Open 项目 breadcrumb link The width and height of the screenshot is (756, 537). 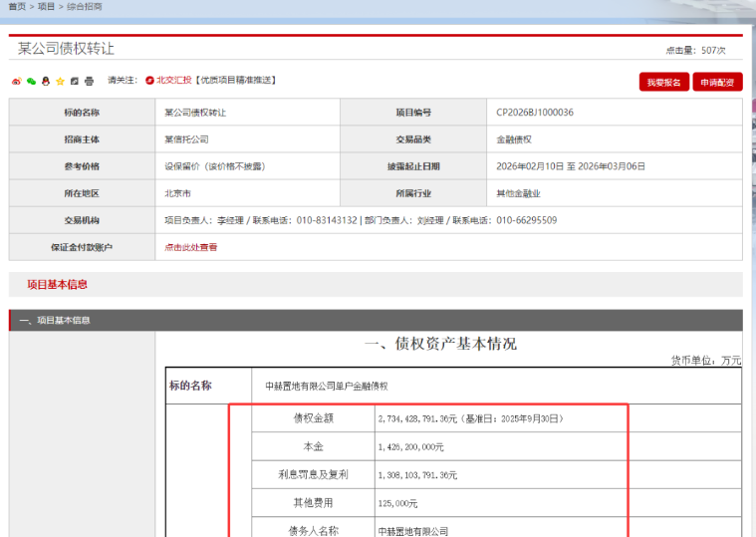coord(46,6)
